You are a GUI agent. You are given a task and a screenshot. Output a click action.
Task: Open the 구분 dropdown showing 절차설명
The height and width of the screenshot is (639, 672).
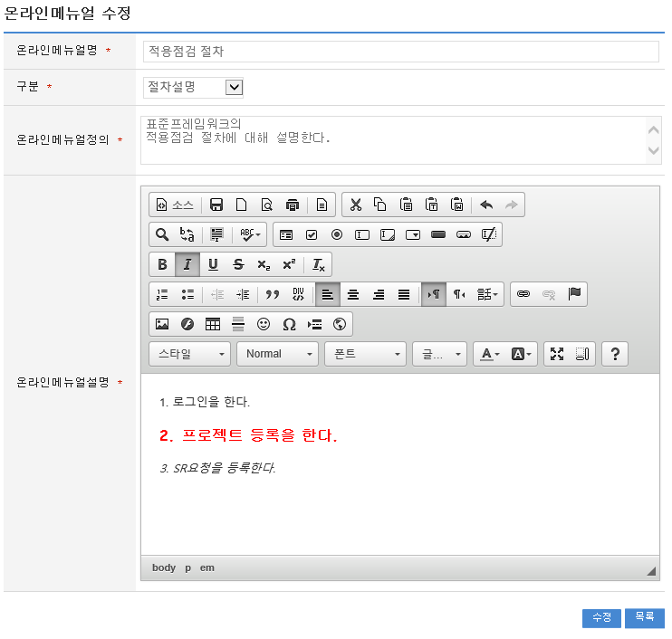point(193,87)
